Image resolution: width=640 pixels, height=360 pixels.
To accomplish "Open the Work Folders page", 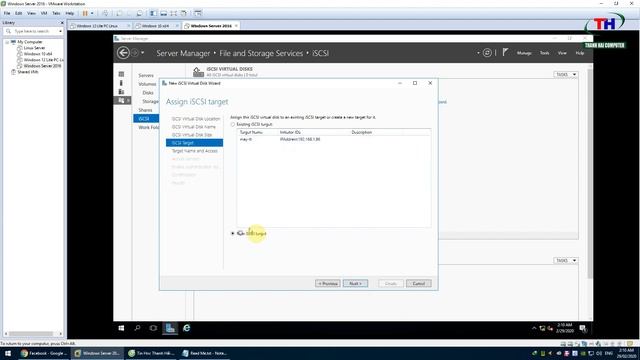I will (148, 127).
